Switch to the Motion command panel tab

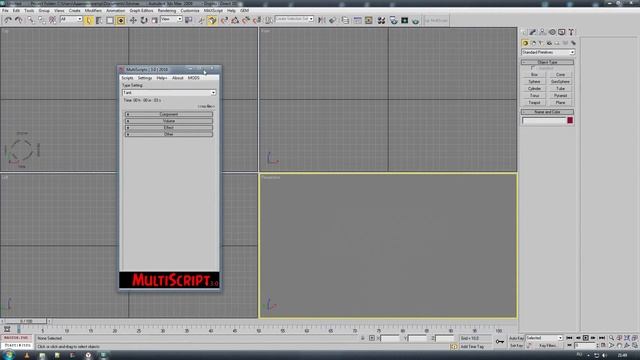[552, 32]
